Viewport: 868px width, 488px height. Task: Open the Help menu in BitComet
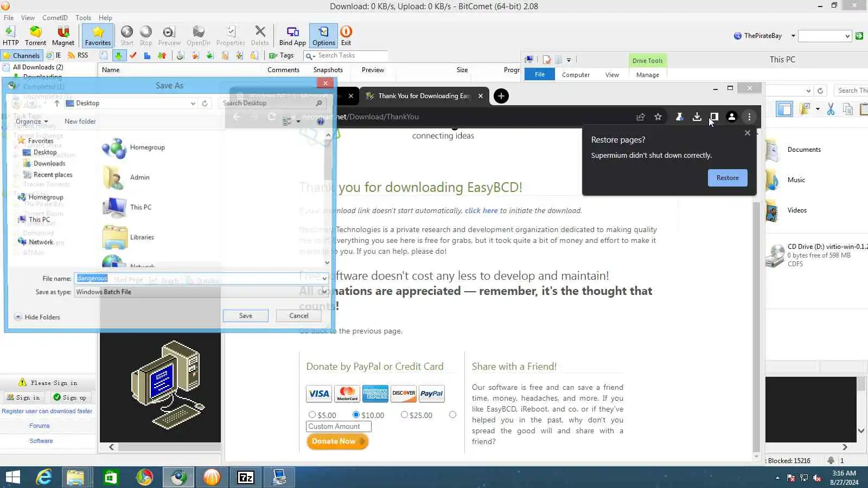tap(105, 17)
